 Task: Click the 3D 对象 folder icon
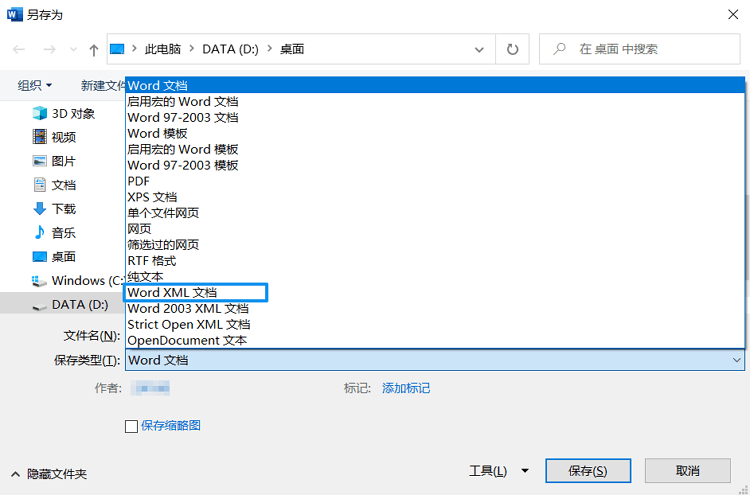coord(40,113)
